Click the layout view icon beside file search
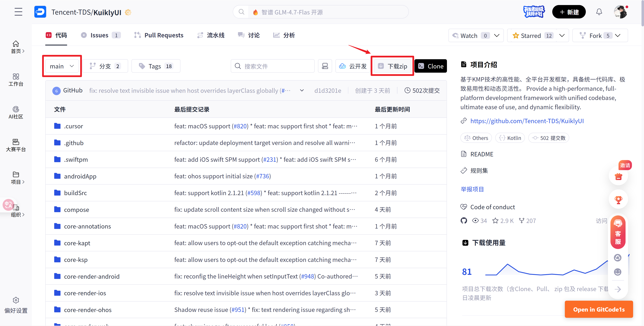Screen dimensions: 644x326 click(x=325, y=66)
